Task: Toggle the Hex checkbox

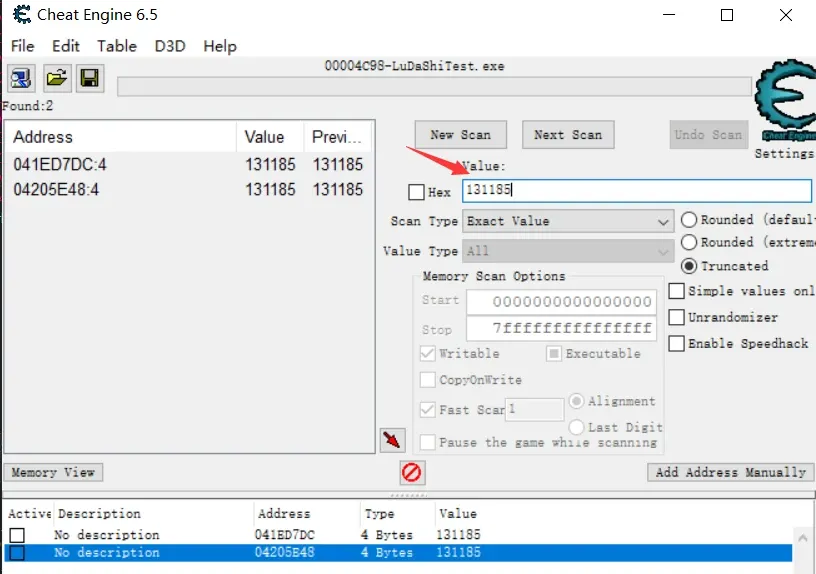Action: [416, 192]
